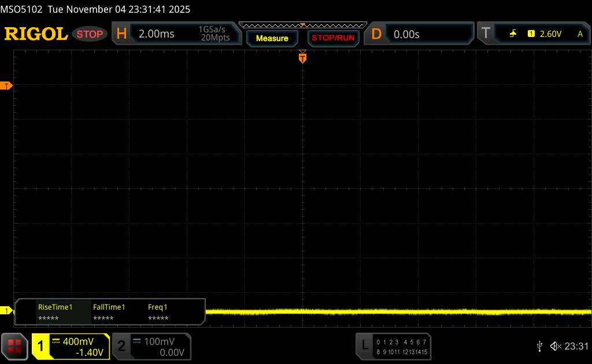Click the yellow trigger source channel 1 badge
The width and height of the screenshot is (592, 364).
tap(531, 34)
